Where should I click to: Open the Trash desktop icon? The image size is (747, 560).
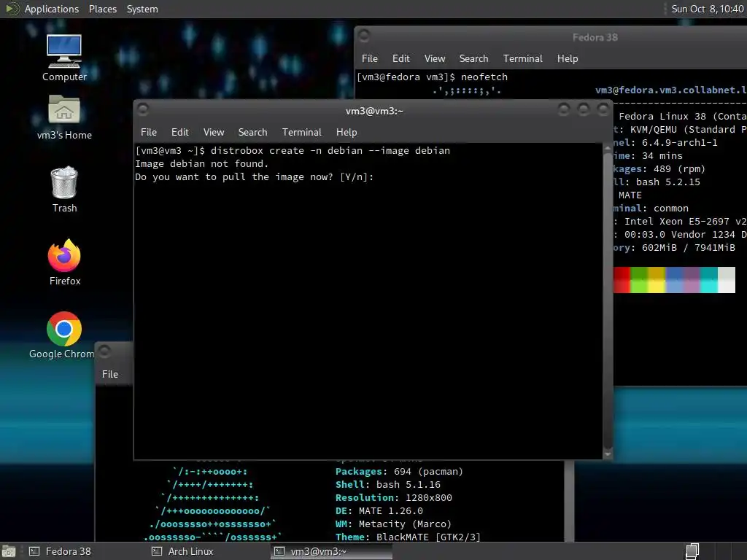point(64,189)
